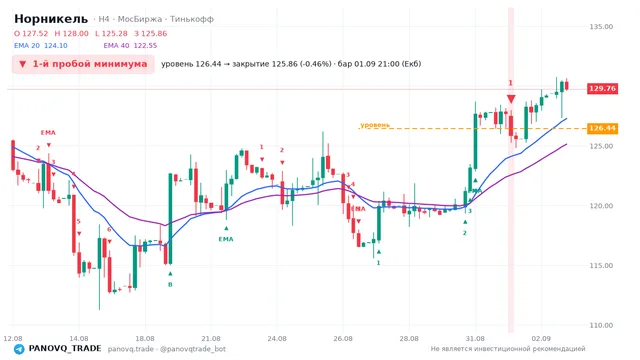
Task: Click the 110.00 price axis label
Action: pos(601,325)
